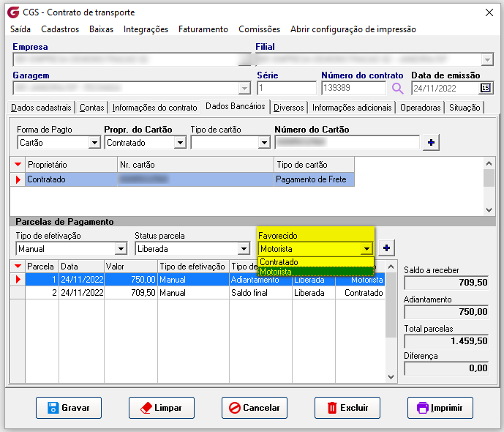The width and height of the screenshot is (504, 432).
Task: Click the plus button next to Número do Cartão
Action: [x=431, y=143]
